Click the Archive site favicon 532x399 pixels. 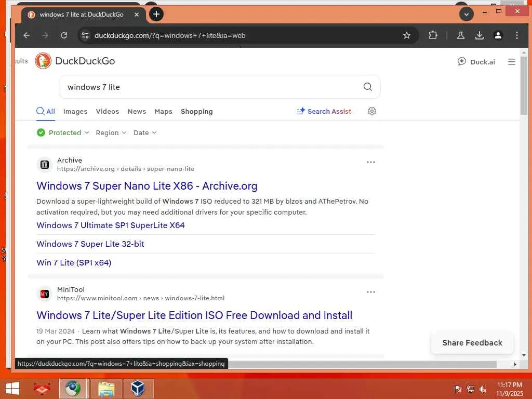pos(45,165)
